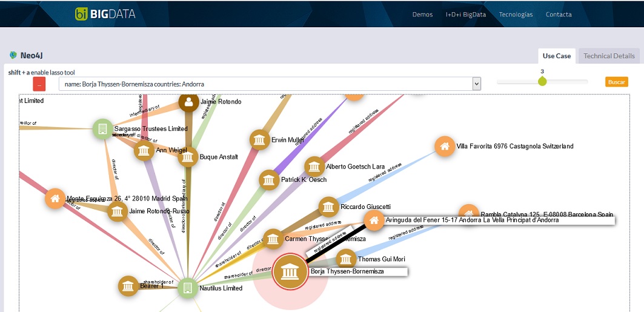Click the Riccardo Giuscetti officer node
The width and height of the screenshot is (644, 312).
[x=328, y=207]
